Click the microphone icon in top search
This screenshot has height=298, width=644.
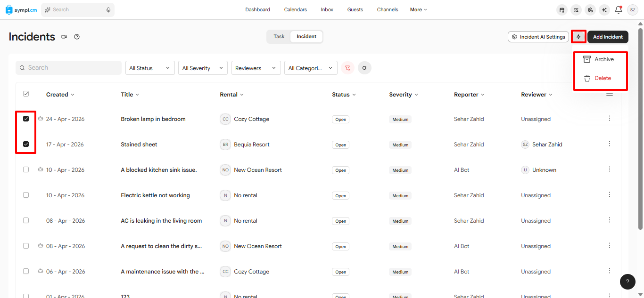(x=108, y=9)
